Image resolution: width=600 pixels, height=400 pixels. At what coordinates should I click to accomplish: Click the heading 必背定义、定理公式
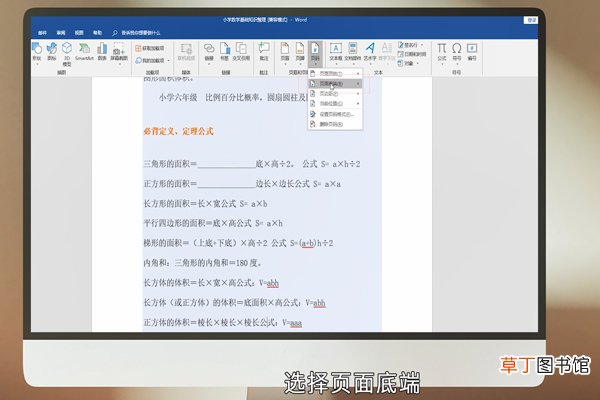(x=179, y=131)
